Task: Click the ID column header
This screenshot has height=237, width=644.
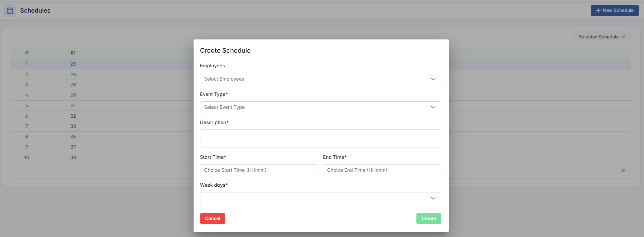Action: (x=73, y=53)
